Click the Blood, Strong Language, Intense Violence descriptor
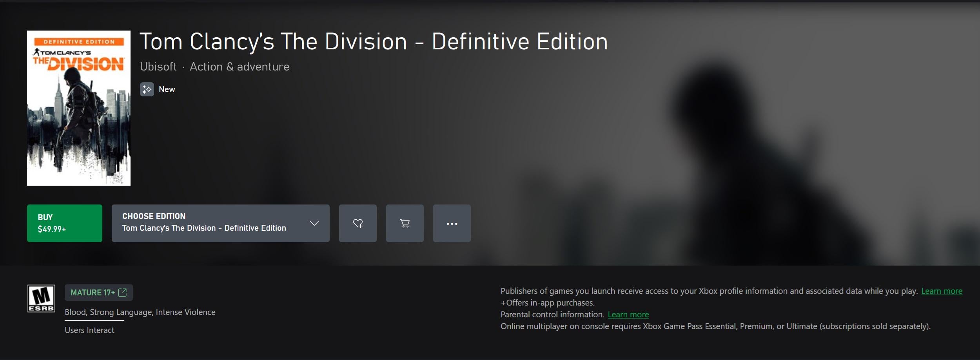The height and width of the screenshot is (360, 980). tap(140, 312)
